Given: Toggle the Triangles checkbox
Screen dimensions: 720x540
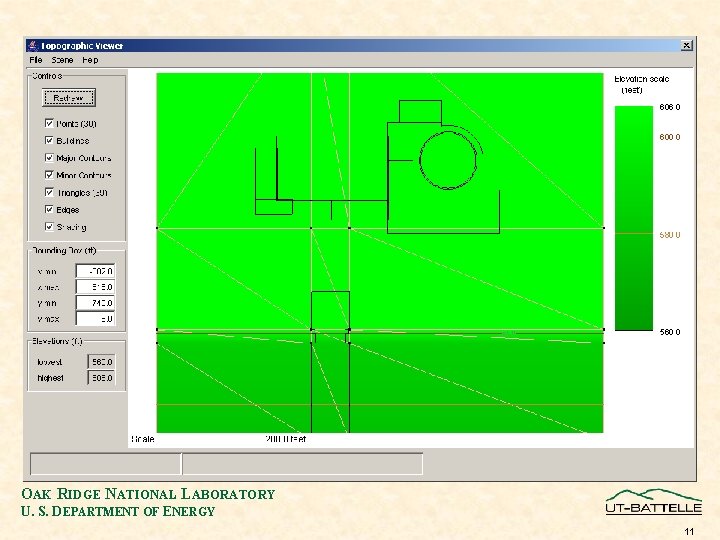Looking at the screenshot, I should point(49,192).
